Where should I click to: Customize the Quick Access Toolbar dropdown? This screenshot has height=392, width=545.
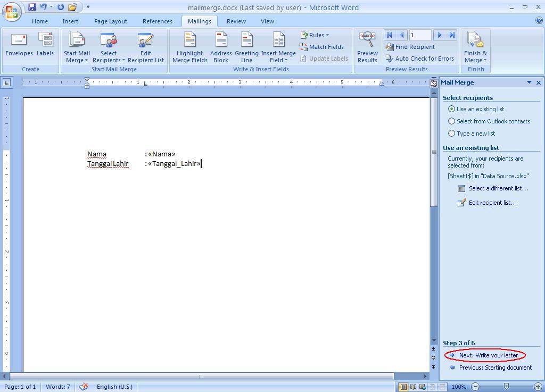(x=88, y=6)
